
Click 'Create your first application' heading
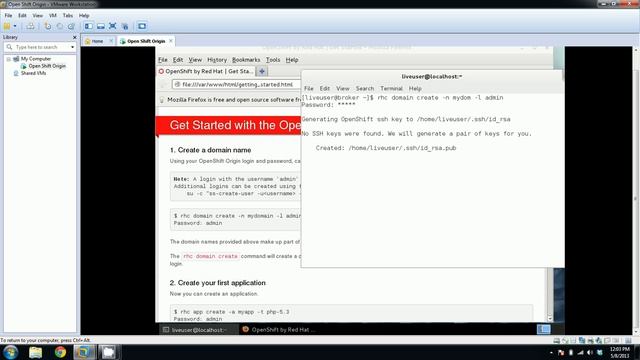pos(218,283)
